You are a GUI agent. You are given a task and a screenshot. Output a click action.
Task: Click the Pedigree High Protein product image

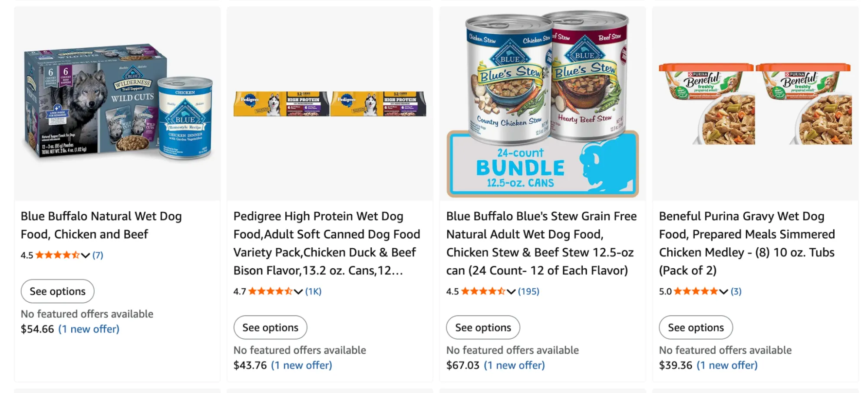329,103
